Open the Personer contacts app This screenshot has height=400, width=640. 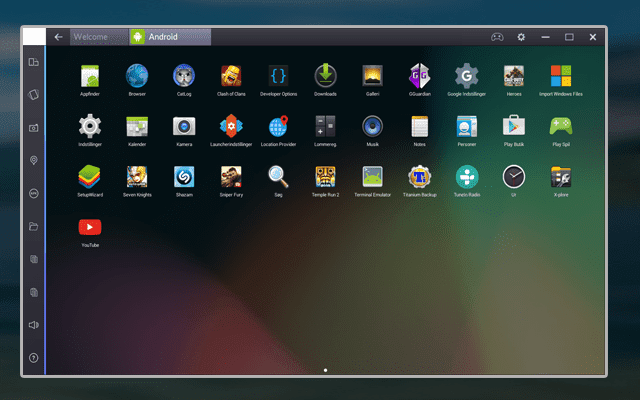pos(467,126)
